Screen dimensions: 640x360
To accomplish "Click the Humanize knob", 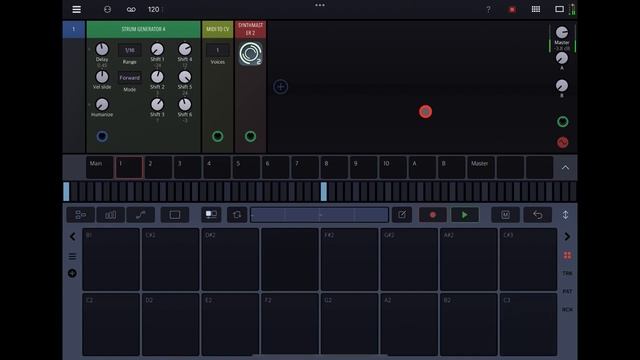I will [x=102, y=104].
